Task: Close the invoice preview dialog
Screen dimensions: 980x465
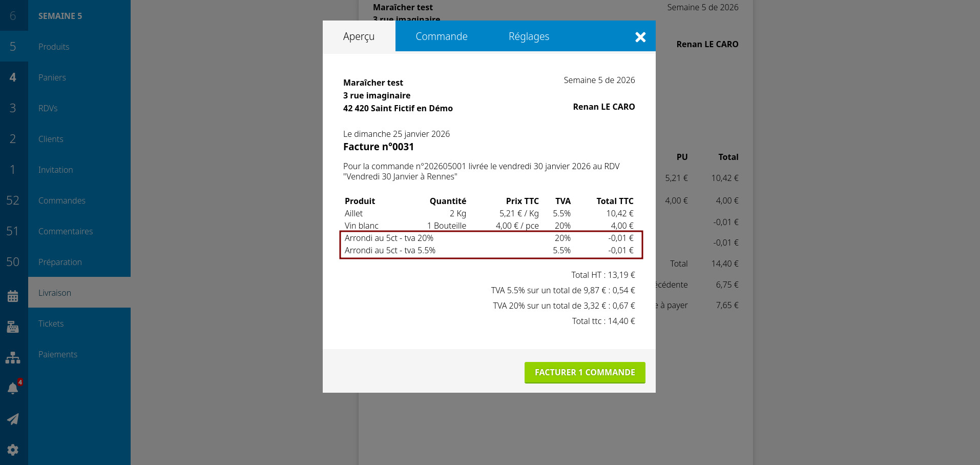Action: pyautogui.click(x=640, y=37)
